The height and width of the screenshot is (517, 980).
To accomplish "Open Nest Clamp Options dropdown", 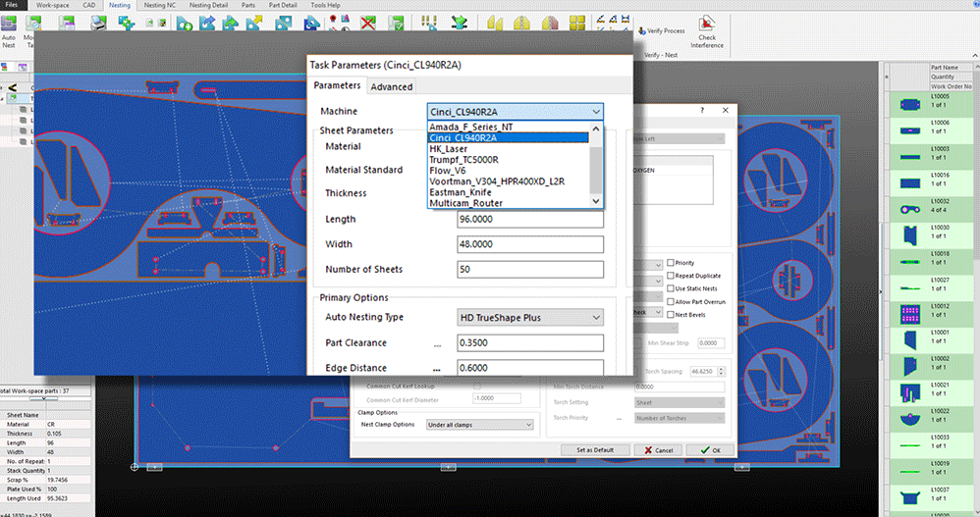I will [x=479, y=425].
